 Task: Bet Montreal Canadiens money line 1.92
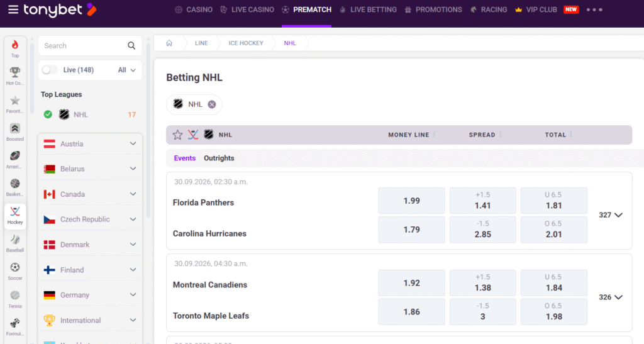coord(411,283)
